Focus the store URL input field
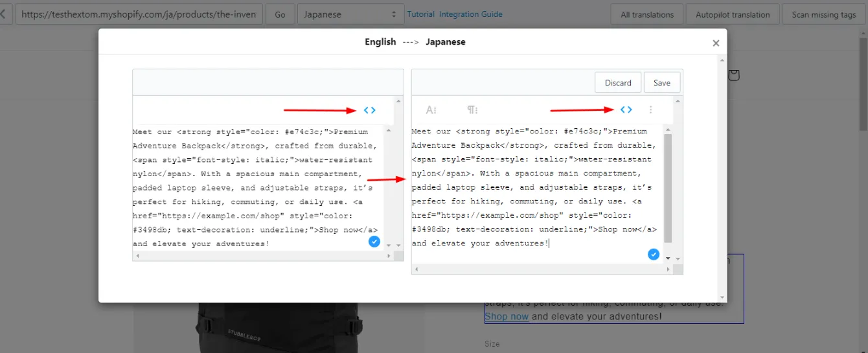 (138, 14)
